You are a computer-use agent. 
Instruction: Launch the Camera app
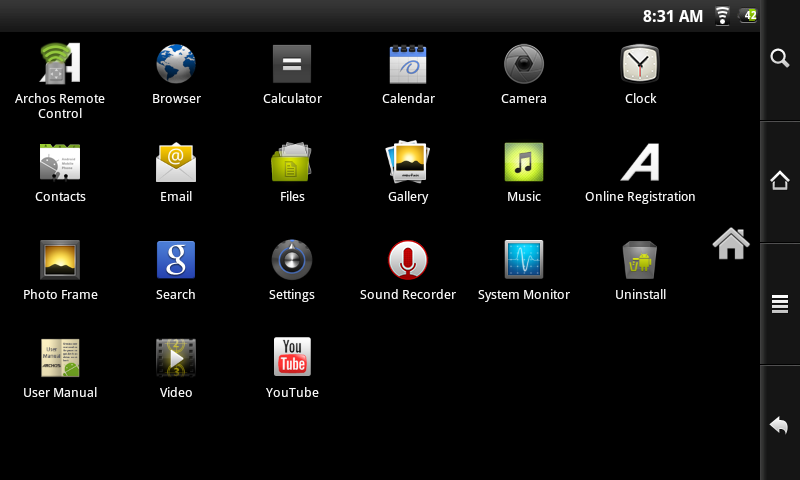point(524,65)
